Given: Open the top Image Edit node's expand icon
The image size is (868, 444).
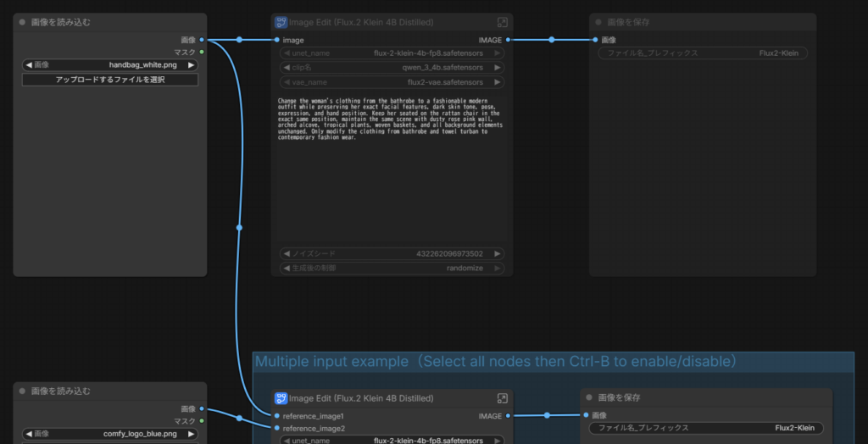Looking at the screenshot, I should [x=503, y=22].
